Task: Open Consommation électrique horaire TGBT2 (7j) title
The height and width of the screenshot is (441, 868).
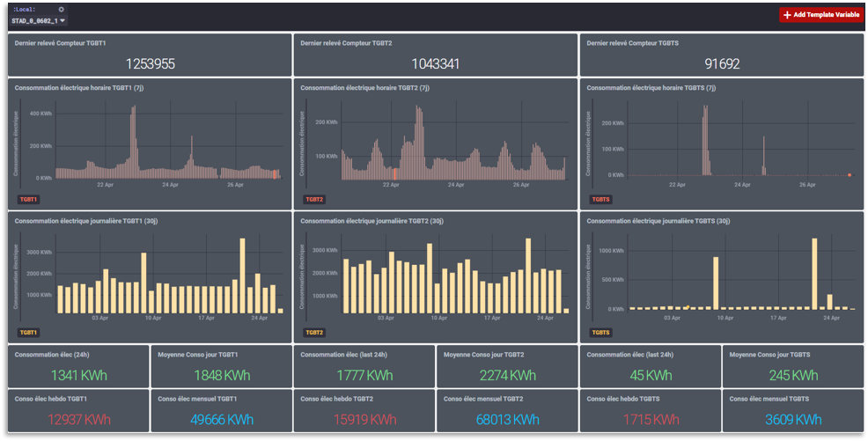Action: point(364,88)
